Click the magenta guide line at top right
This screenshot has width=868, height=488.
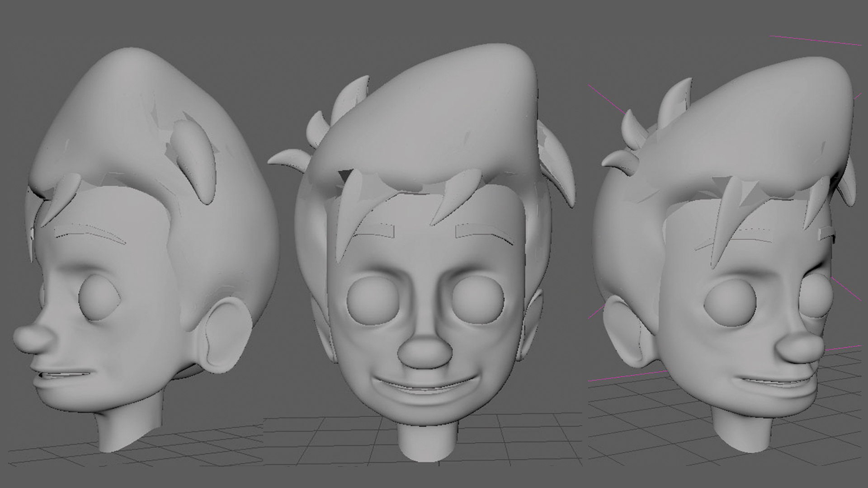pos(814,41)
